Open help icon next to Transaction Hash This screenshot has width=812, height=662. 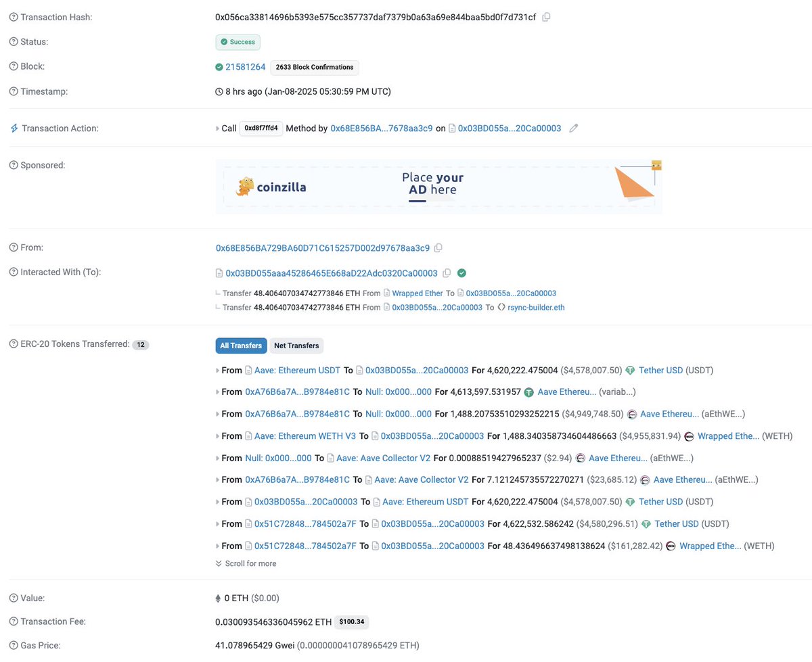(x=14, y=17)
